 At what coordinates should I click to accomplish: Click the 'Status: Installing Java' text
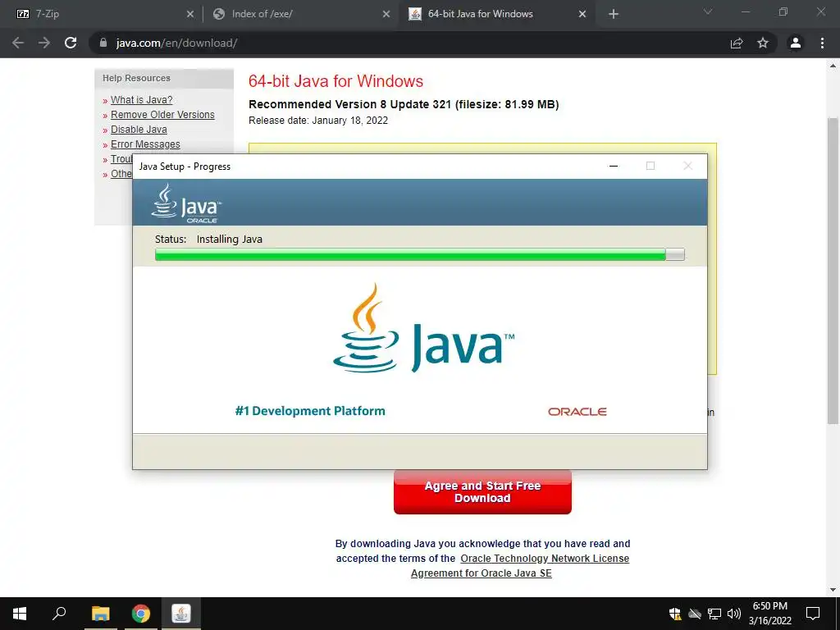[x=208, y=239]
